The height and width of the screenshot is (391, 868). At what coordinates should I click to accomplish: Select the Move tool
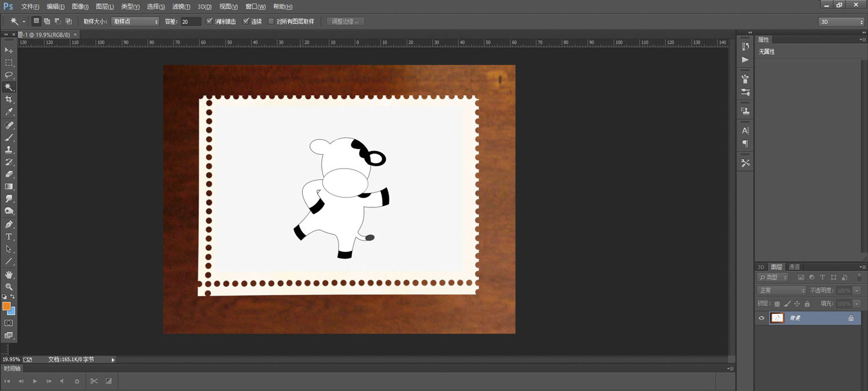pyautogui.click(x=9, y=50)
